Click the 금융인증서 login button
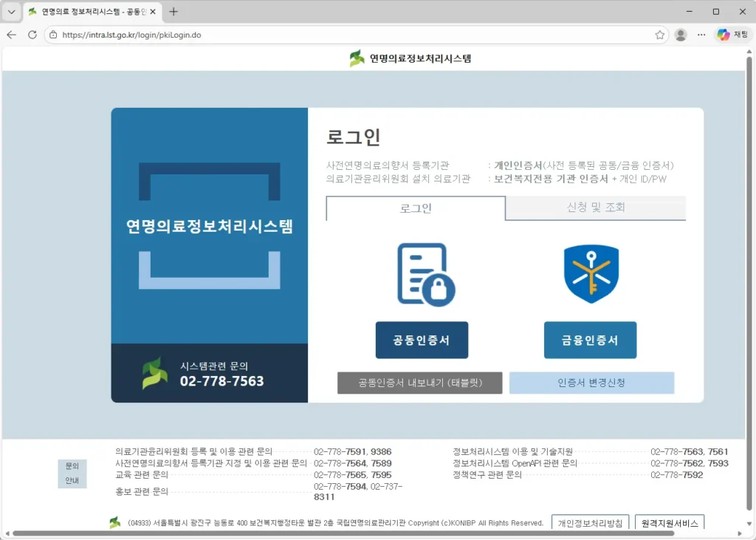 pos(591,340)
